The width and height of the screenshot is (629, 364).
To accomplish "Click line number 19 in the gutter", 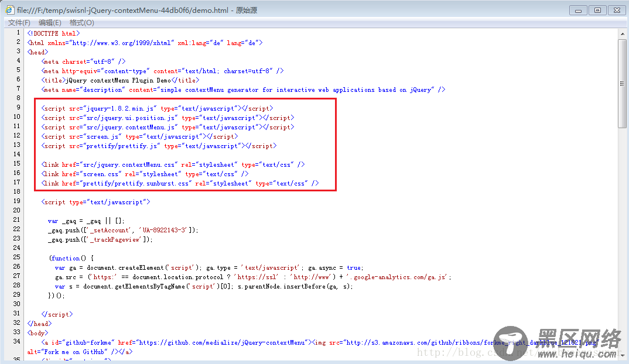I will coord(16,201).
